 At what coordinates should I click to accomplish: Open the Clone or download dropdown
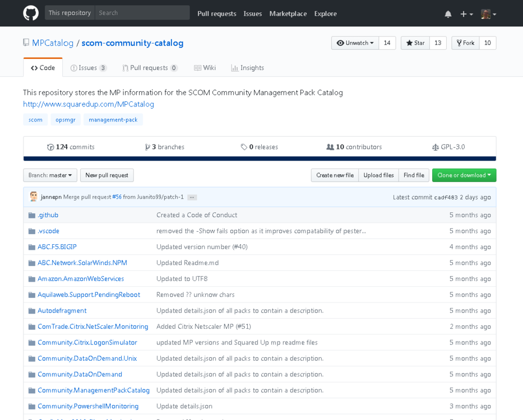click(x=464, y=175)
